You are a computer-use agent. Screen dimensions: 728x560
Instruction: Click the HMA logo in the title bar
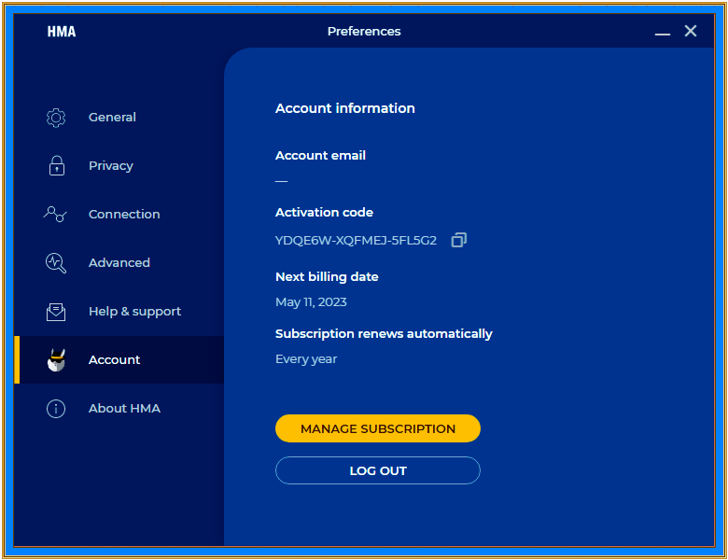pos(62,32)
